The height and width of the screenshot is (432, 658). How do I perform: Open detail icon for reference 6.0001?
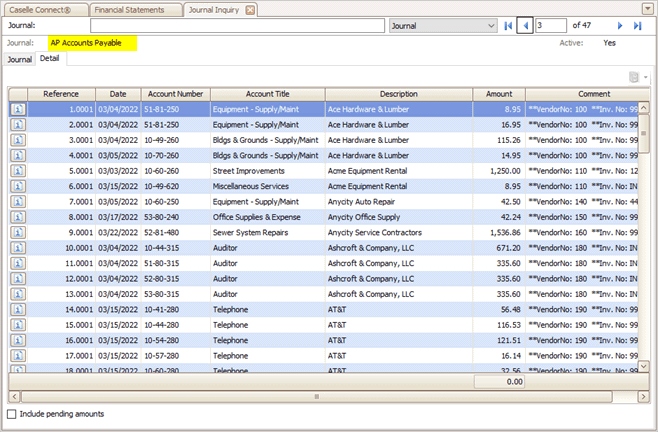pyautogui.click(x=18, y=186)
